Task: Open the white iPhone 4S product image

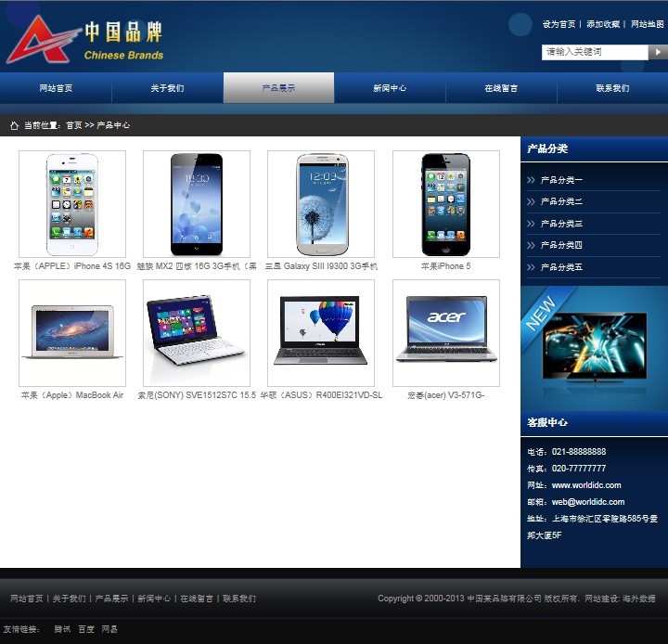Action: pos(72,204)
